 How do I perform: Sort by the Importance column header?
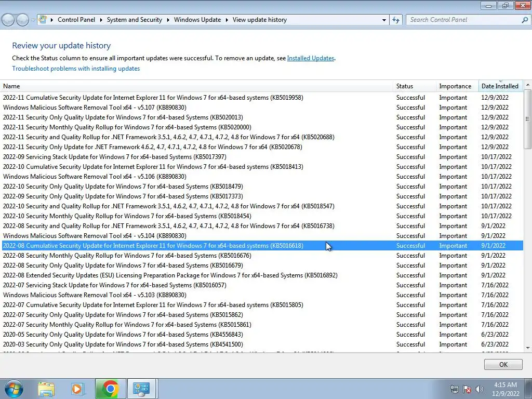tap(457, 86)
